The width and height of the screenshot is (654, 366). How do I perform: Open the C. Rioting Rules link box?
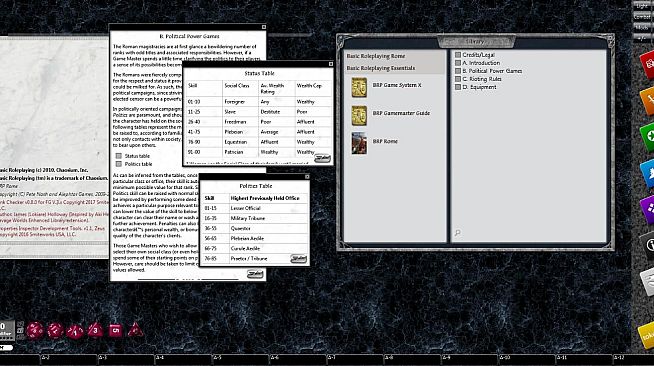pos(458,79)
